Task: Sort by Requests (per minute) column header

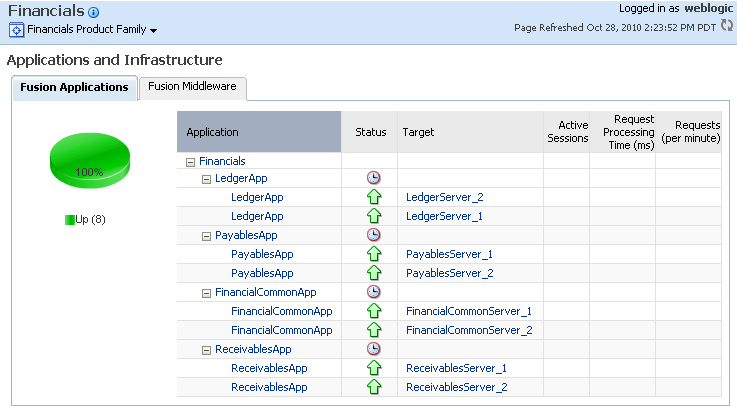Action: click(x=689, y=132)
